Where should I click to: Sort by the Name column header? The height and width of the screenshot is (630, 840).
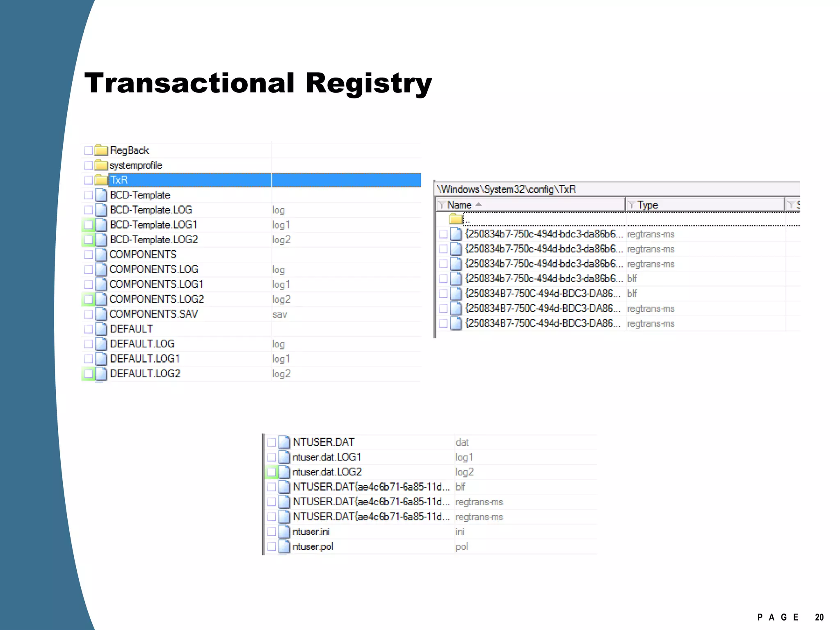[530, 205]
